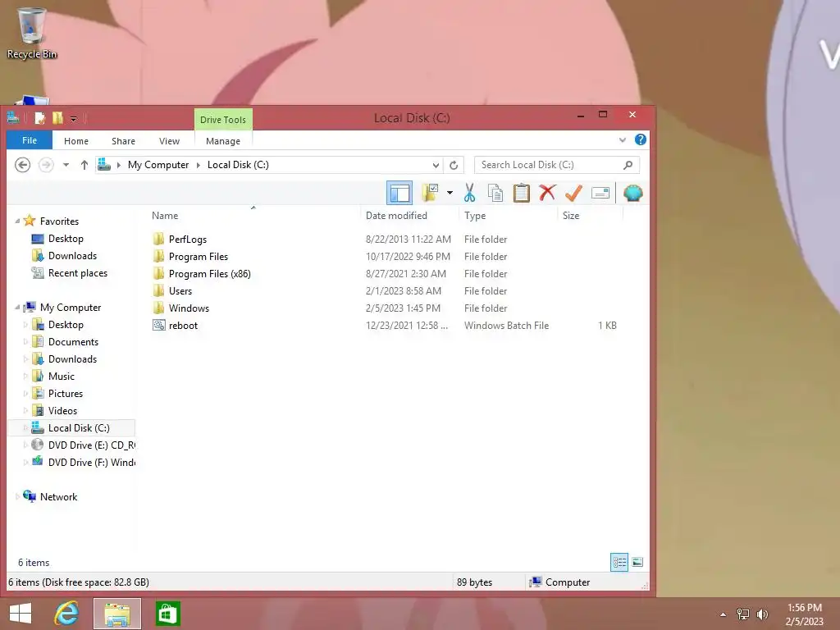
Task: Switch to the Manage ribbon tab
Action: [x=223, y=141]
